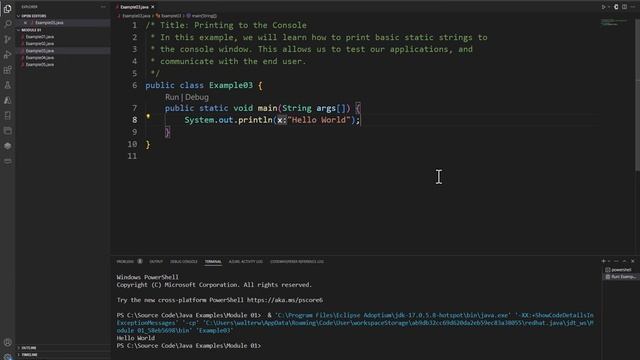Switch to the Output panel tab
The image size is (640, 360).
click(156, 262)
